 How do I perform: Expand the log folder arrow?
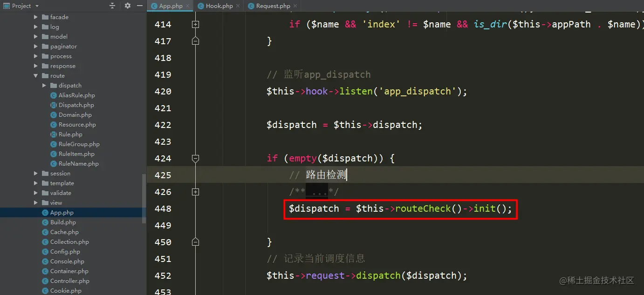tap(36, 27)
